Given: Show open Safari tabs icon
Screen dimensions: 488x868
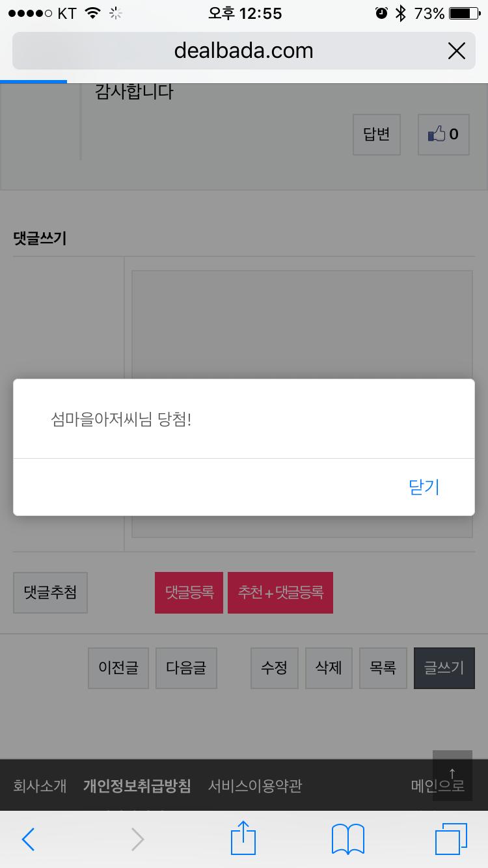Looking at the screenshot, I should pyautogui.click(x=451, y=839).
